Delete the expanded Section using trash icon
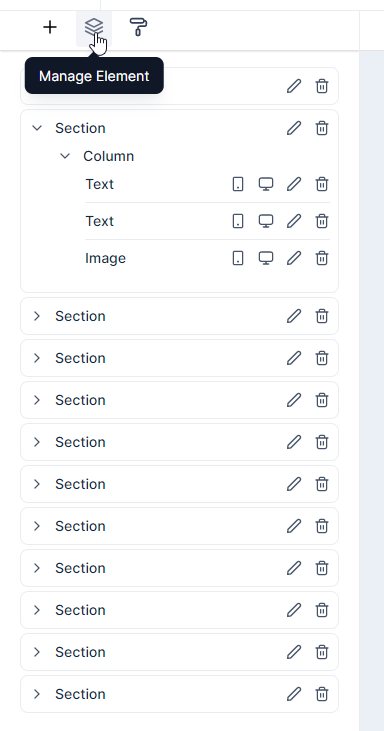384x731 pixels. 322,128
